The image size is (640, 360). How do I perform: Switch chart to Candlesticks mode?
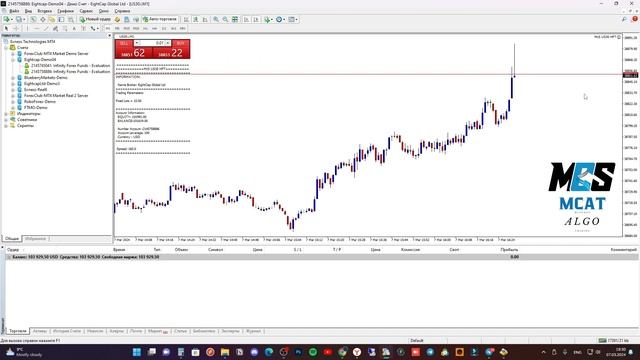(196, 19)
